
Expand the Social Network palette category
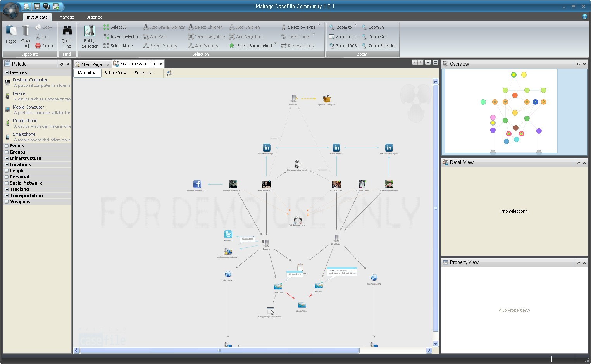pos(7,183)
